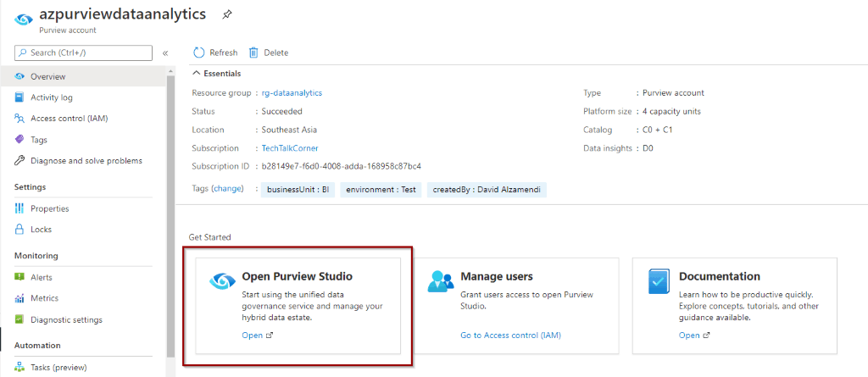
Task: Click the createdBy : David Alzamendi tag
Action: coord(487,189)
